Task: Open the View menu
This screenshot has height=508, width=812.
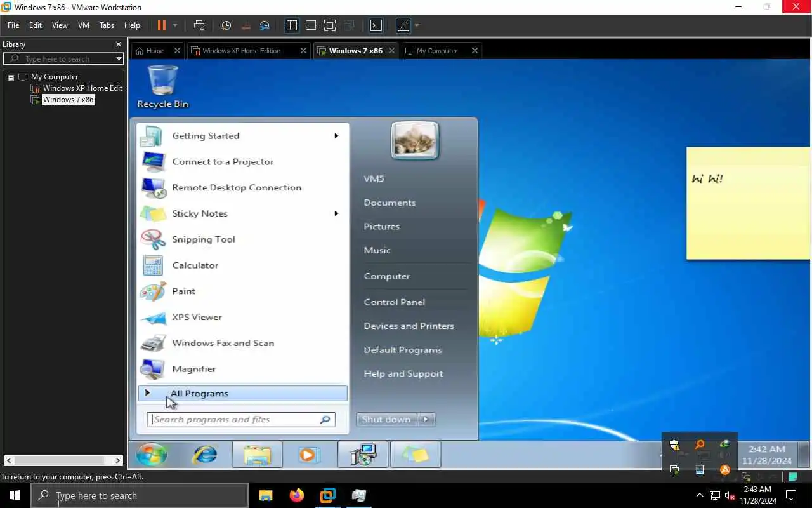Action: tap(60, 25)
